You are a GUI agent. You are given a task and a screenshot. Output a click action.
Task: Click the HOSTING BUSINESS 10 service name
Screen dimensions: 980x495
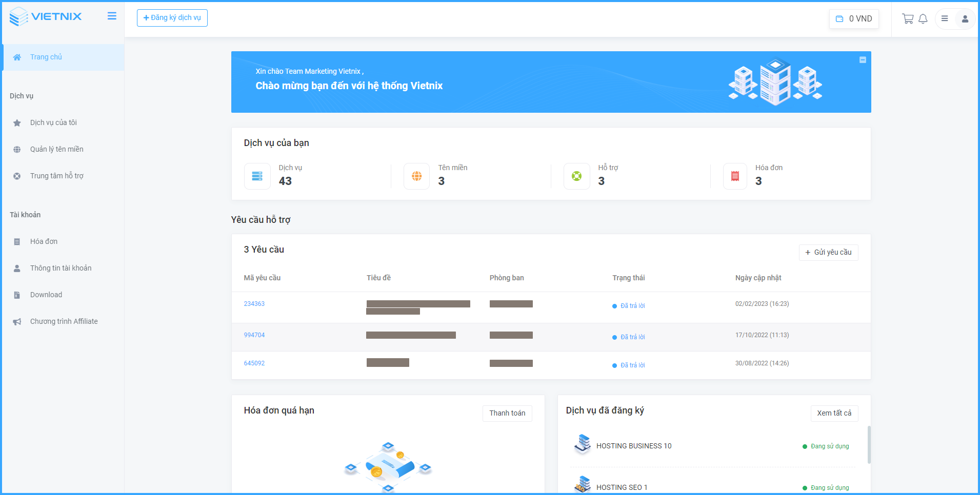pyautogui.click(x=634, y=446)
